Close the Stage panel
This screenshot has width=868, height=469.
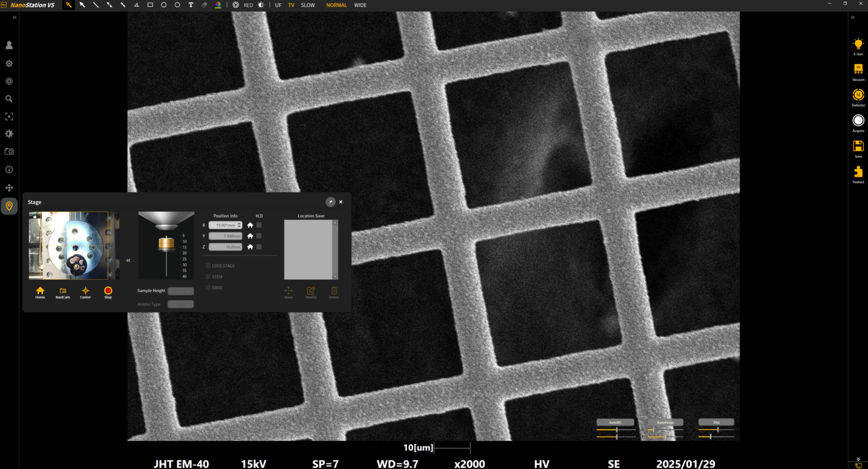click(341, 202)
